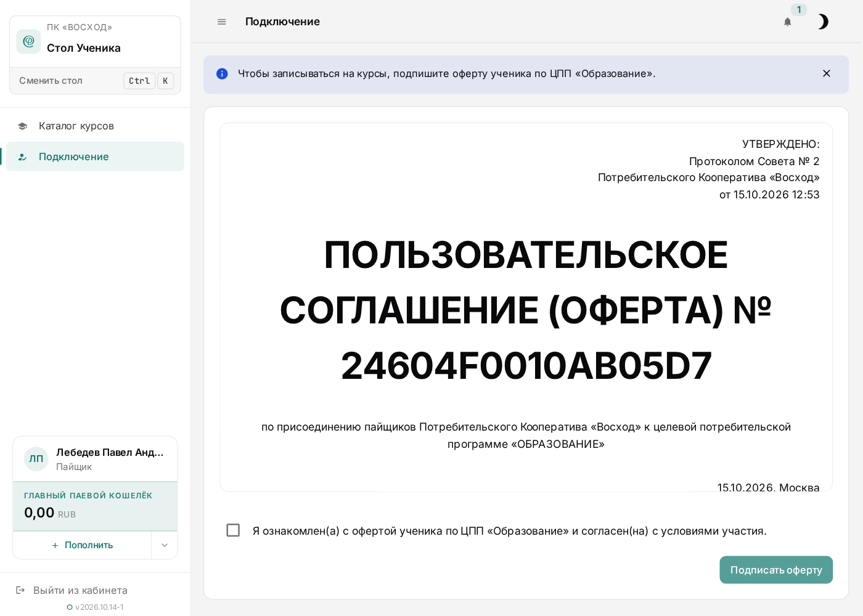Click wallet balance 0,00 RUB
The image size is (863, 616).
pos(50,513)
